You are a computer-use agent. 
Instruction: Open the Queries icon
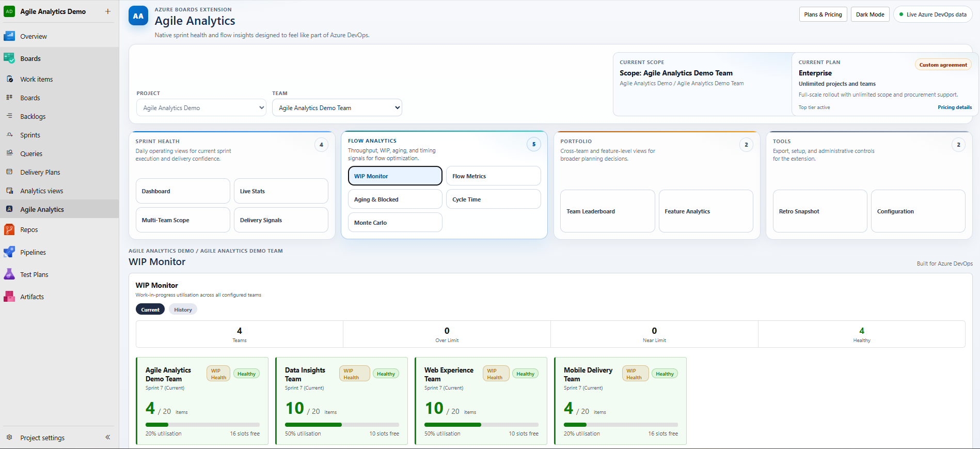point(9,153)
